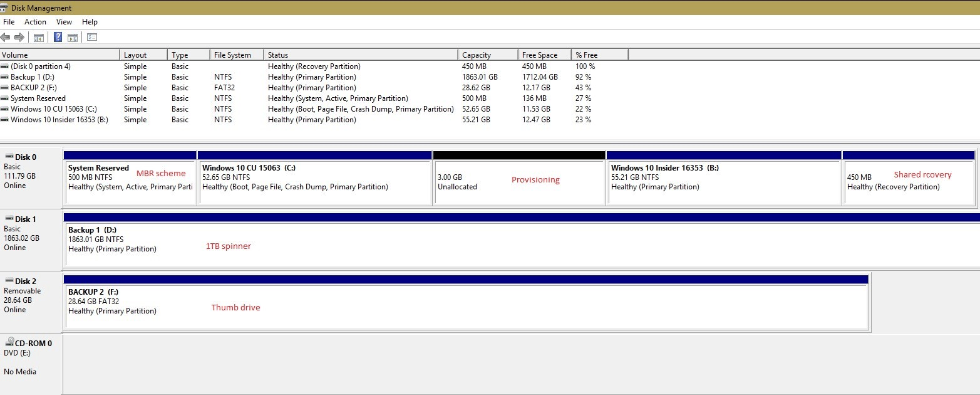Open help via the question mark toolbar icon
This screenshot has height=395, width=980.
(x=57, y=37)
